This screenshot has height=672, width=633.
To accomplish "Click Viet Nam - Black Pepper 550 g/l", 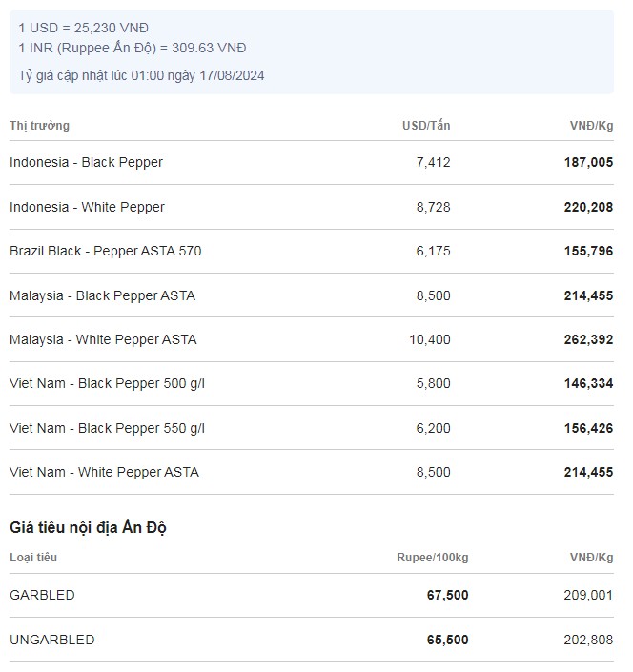I will coord(107,428).
